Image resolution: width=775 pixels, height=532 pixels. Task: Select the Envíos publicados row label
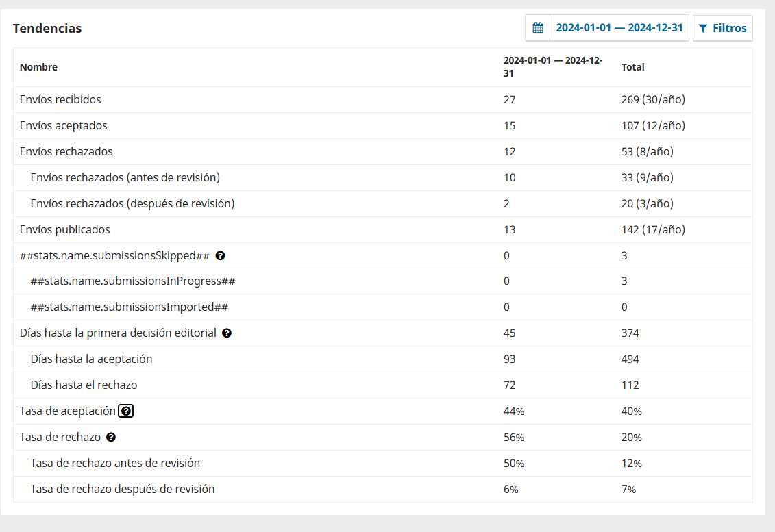click(65, 229)
